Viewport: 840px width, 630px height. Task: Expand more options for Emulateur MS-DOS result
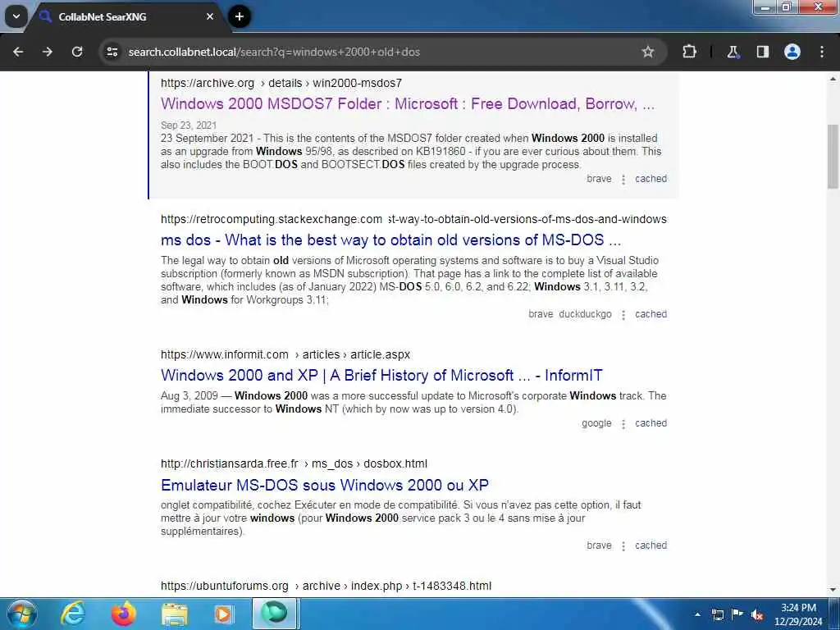click(623, 546)
